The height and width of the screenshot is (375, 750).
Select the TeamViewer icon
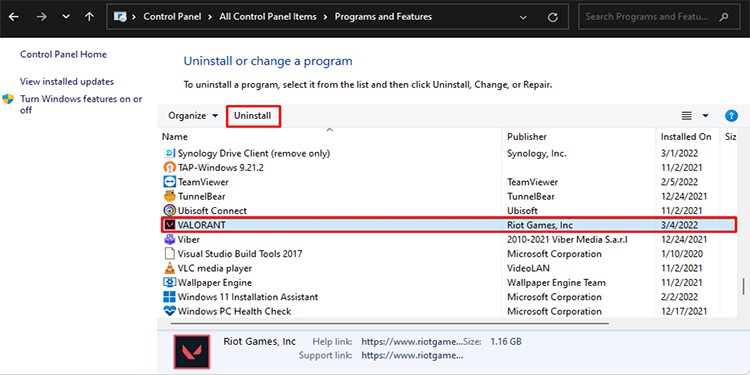pos(169,182)
